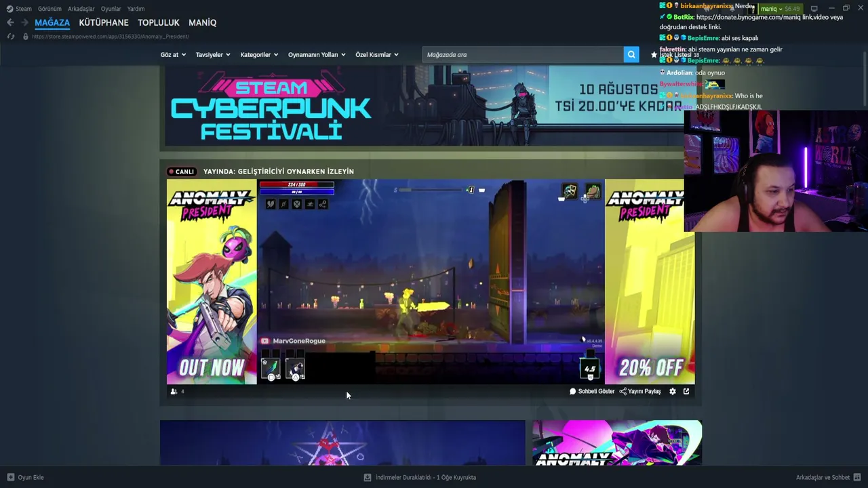The width and height of the screenshot is (868, 488).
Task: Click the pentagram trailer media below the broadcast
Action: (342, 443)
